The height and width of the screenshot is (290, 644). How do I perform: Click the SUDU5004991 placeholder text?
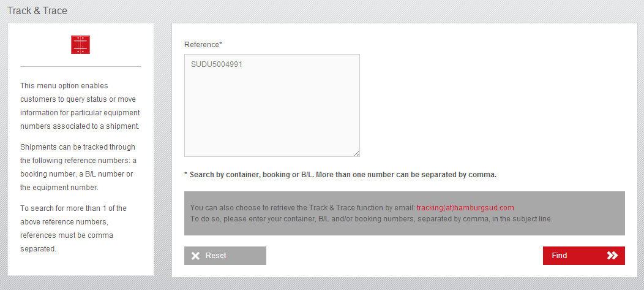(x=217, y=64)
